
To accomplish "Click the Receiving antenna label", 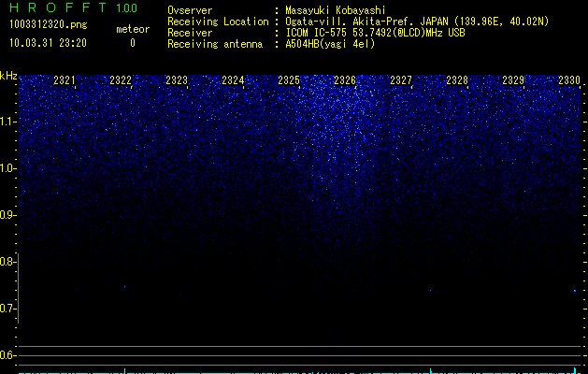I will (215, 44).
